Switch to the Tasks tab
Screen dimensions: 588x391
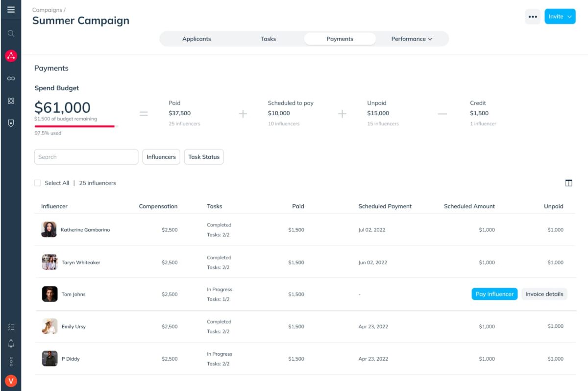pyautogui.click(x=268, y=38)
